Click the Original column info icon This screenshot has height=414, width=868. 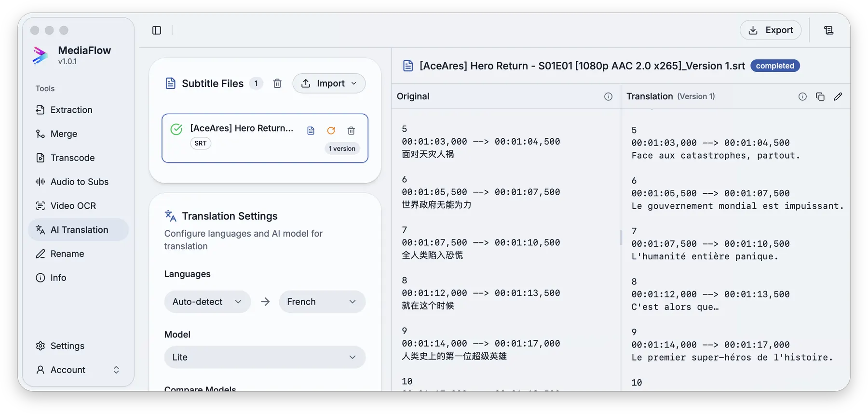point(608,96)
